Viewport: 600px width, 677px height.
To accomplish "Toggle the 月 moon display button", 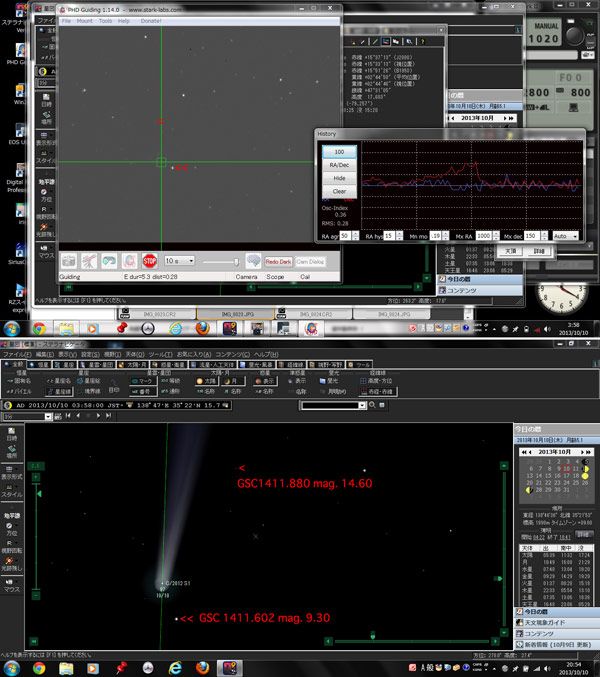I will tap(233, 381).
